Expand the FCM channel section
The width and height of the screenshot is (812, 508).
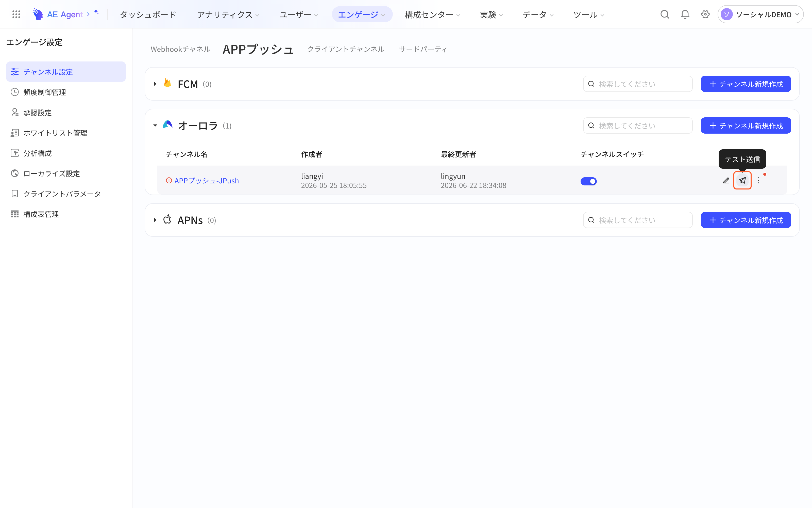[x=155, y=84]
